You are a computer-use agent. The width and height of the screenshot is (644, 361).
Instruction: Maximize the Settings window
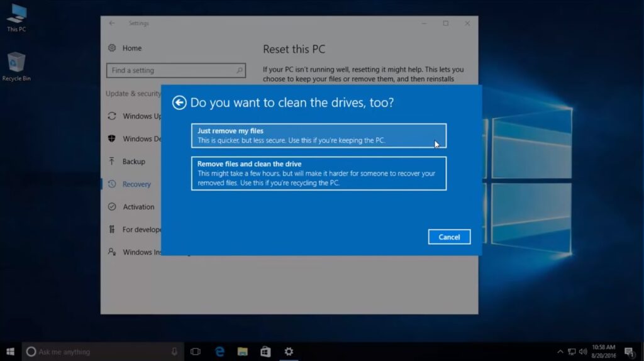[446, 23]
